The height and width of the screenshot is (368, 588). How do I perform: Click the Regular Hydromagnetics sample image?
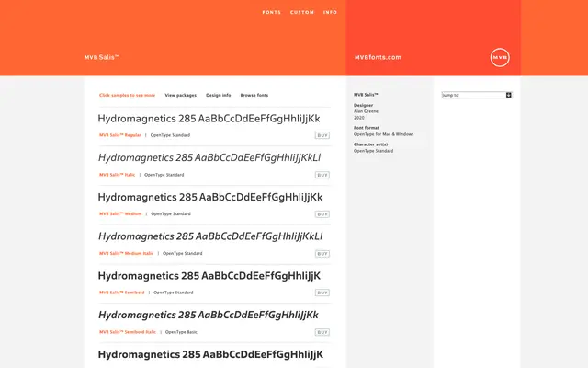[x=209, y=119]
